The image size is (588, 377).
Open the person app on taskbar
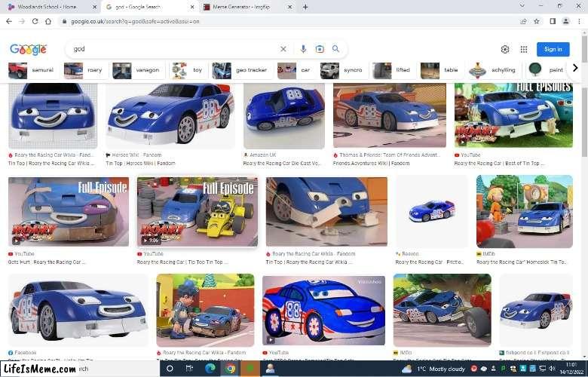coord(271,369)
